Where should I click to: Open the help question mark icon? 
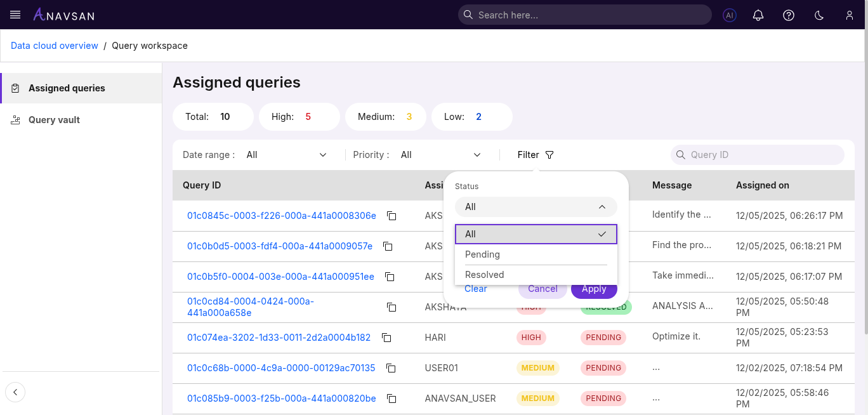tap(789, 15)
